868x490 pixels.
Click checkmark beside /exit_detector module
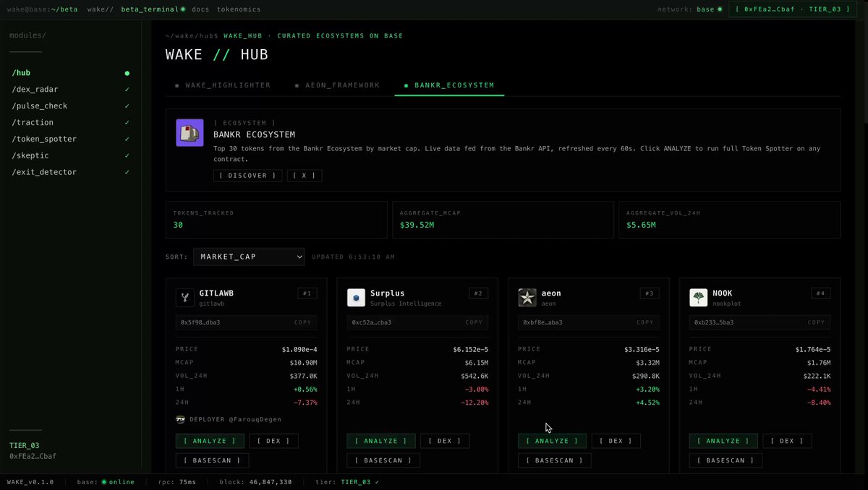tap(127, 172)
